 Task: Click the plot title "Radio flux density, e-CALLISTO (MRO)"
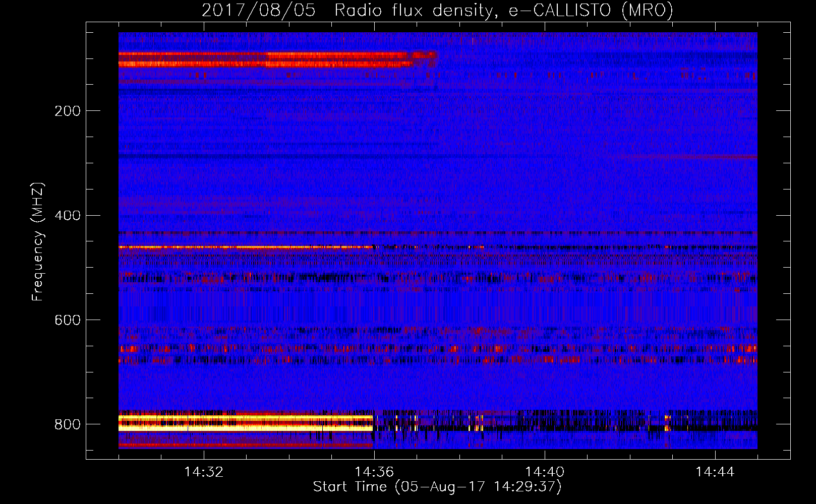click(504, 10)
